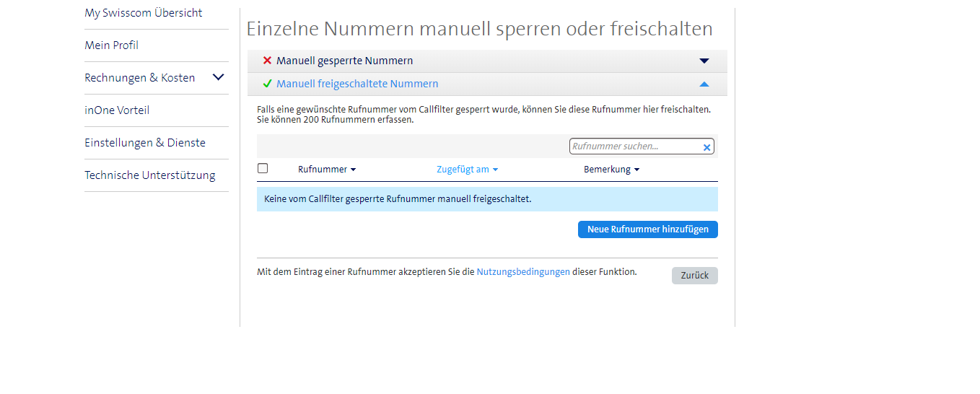Click the green checkmark icon beside freigeschaltete Nummern

pos(267,84)
